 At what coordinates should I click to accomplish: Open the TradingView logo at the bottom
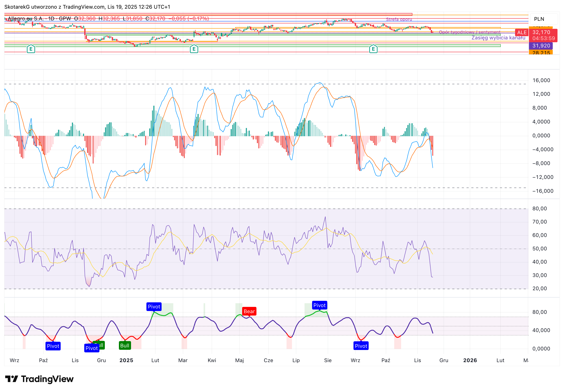[39, 379]
